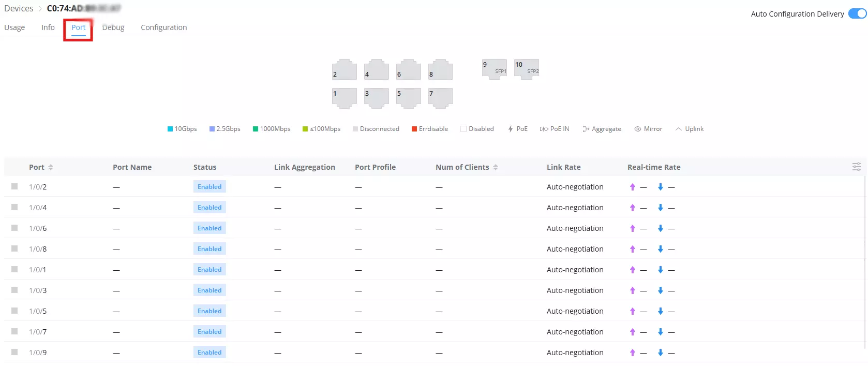
Task: Click download arrow for port 1/0/1
Action: tap(660, 270)
